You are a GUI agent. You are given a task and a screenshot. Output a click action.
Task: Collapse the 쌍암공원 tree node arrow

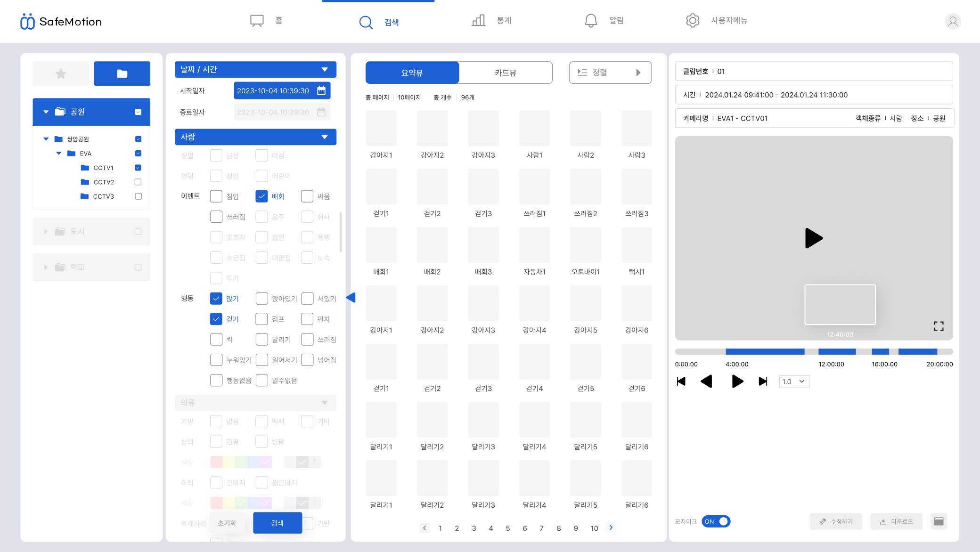click(x=46, y=139)
